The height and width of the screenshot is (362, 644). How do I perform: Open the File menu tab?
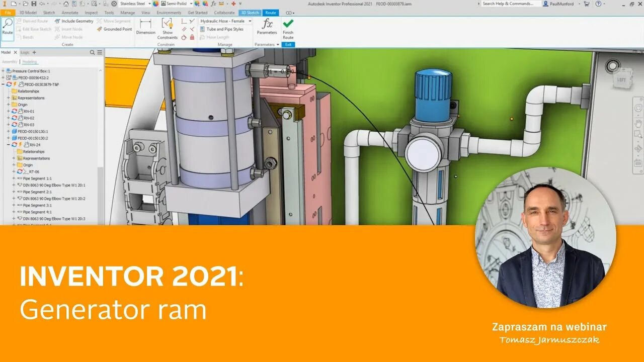tap(7, 13)
